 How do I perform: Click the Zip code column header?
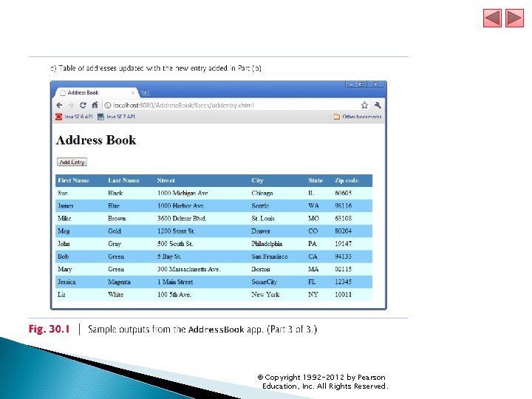pos(347,180)
